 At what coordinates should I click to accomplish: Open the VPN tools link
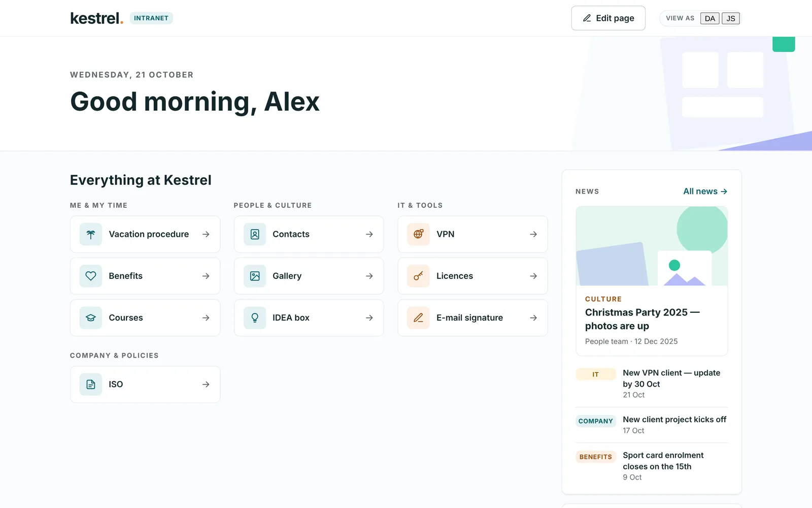tap(473, 234)
